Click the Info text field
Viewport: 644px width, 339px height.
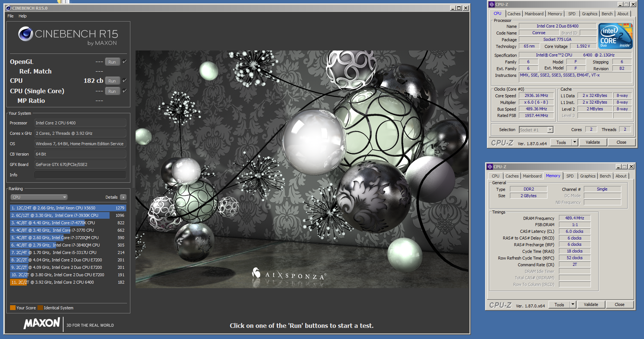point(80,175)
